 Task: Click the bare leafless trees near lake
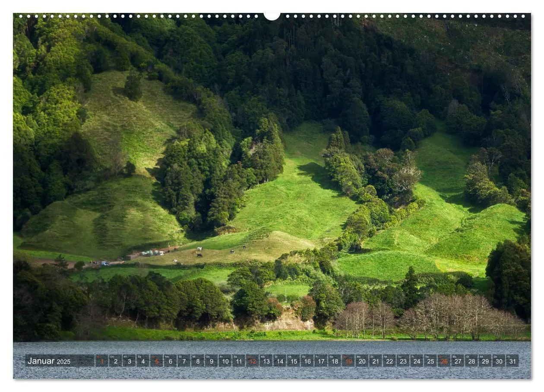coord(432,317)
